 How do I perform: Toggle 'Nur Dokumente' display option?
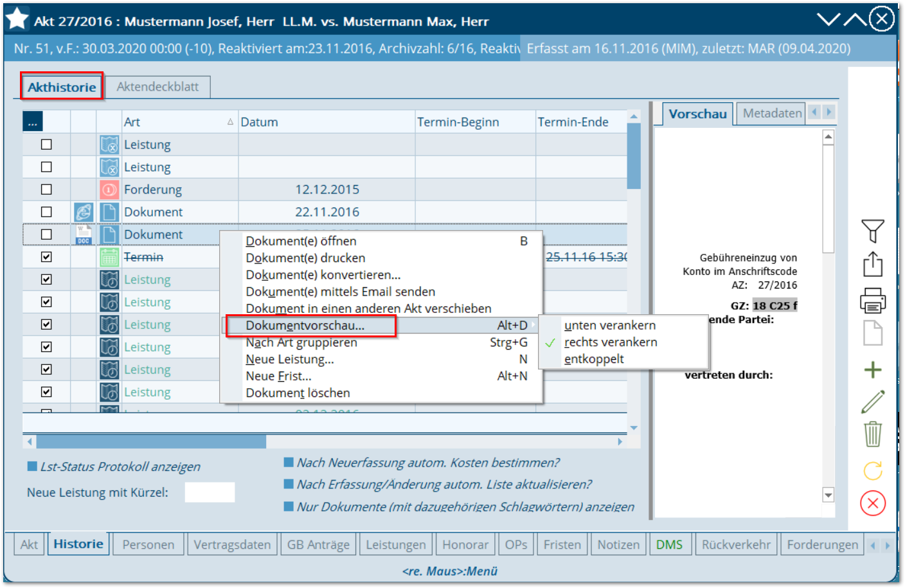click(x=289, y=506)
